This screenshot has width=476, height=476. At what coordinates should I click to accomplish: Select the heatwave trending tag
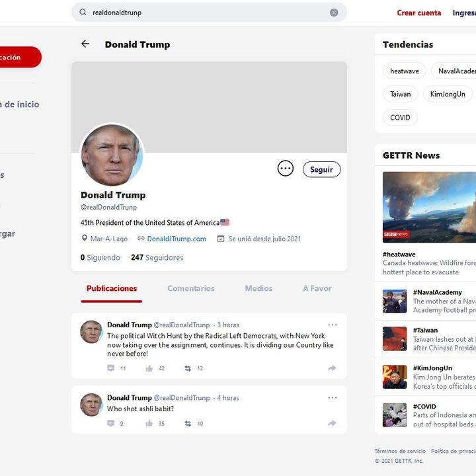click(x=404, y=71)
